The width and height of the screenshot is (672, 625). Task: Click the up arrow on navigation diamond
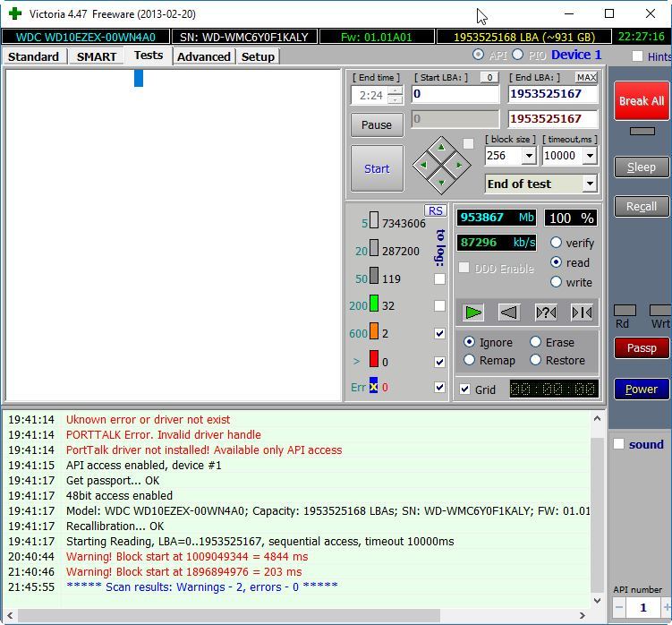(x=441, y=148)
